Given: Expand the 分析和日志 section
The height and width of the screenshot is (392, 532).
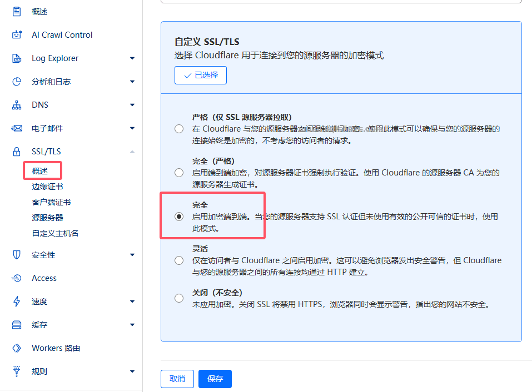Looking at the screenshot, I should (x=132, y=81).
